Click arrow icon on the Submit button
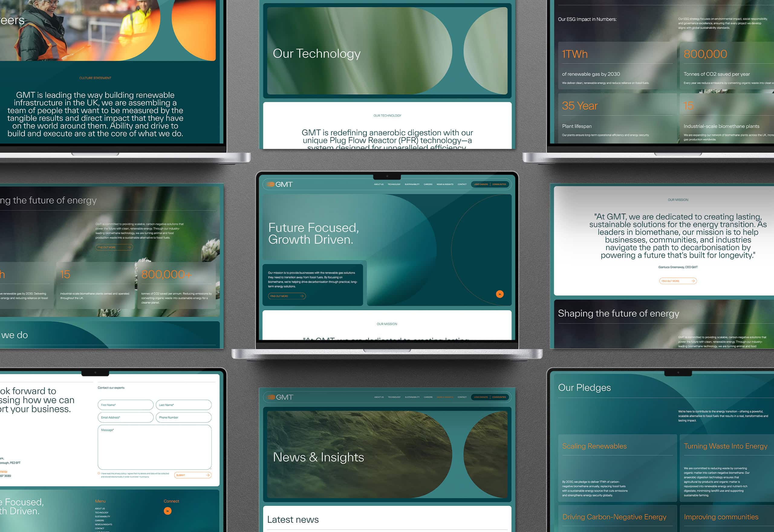The image size is (774, 532). pyautogui.click(x=208, y=475)
